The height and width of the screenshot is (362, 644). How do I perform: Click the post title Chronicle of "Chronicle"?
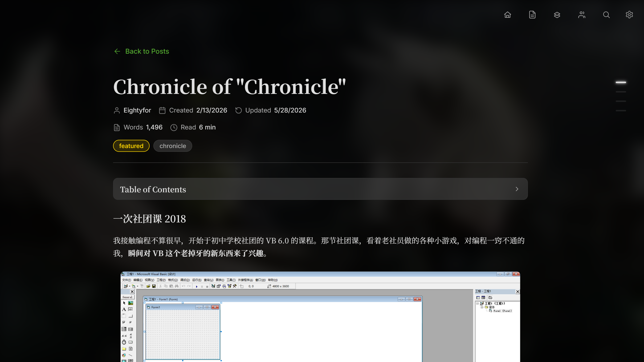pos(229,86)
